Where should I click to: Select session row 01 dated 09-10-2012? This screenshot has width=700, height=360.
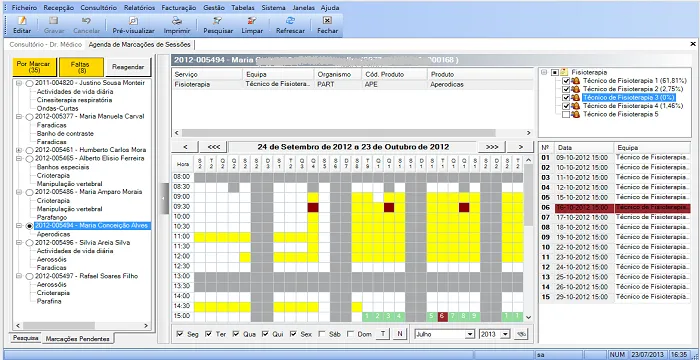click(x=615, y=157)
